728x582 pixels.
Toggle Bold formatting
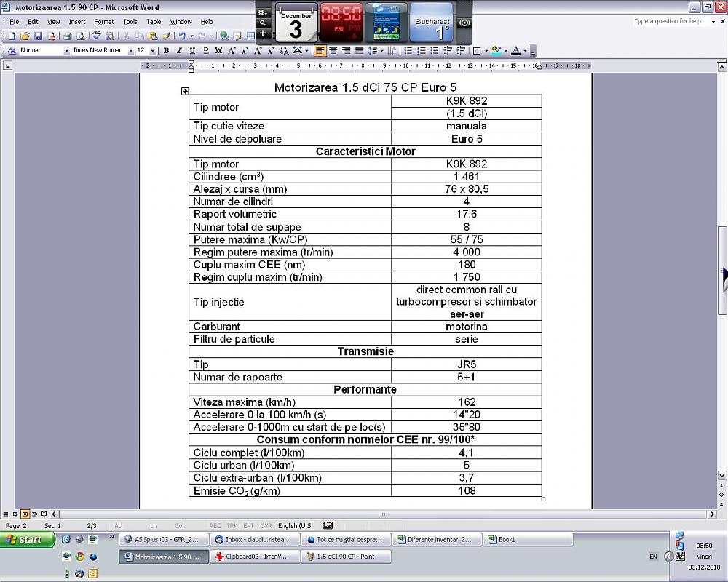pyautogui.click(x=166, y=51)
